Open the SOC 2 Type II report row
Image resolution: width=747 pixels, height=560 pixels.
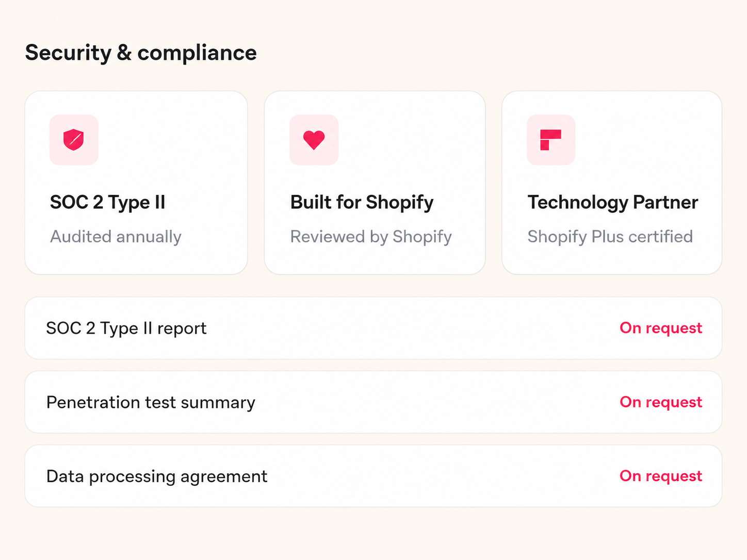tap(373, 328)
